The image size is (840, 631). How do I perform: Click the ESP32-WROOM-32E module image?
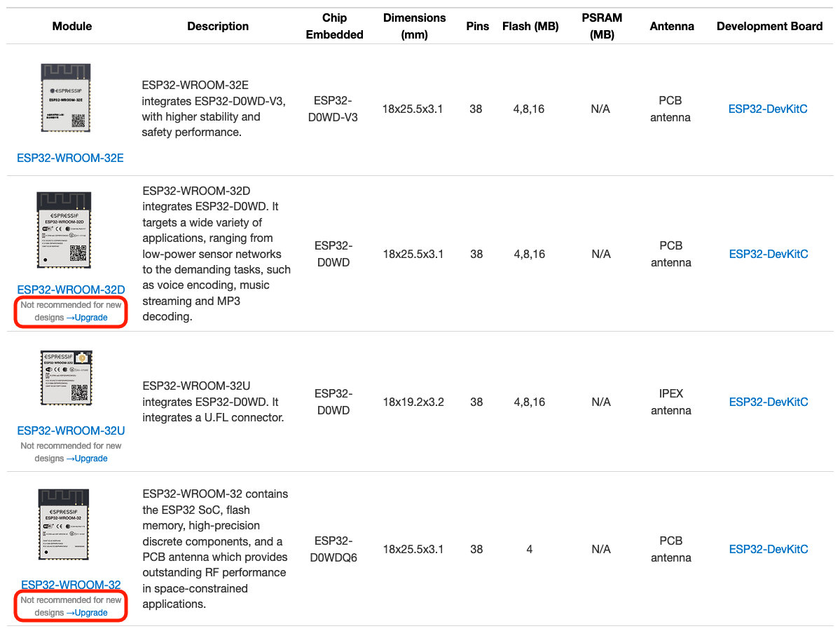coord(66,97)
